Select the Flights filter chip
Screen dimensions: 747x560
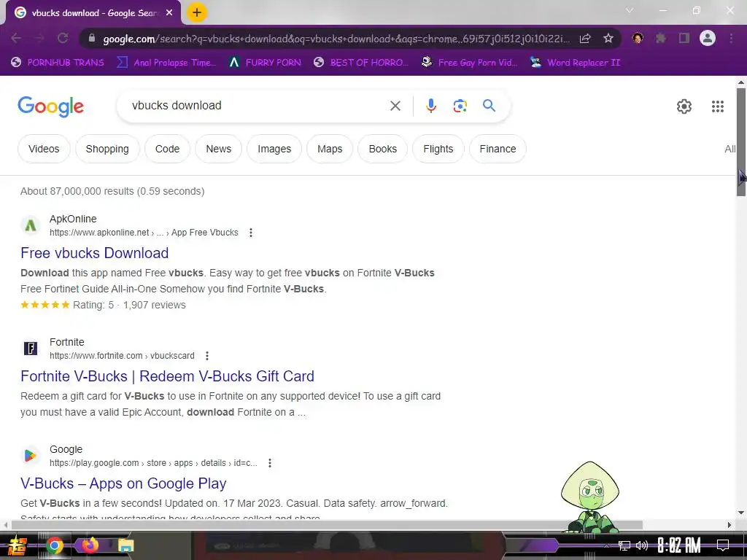438,149
